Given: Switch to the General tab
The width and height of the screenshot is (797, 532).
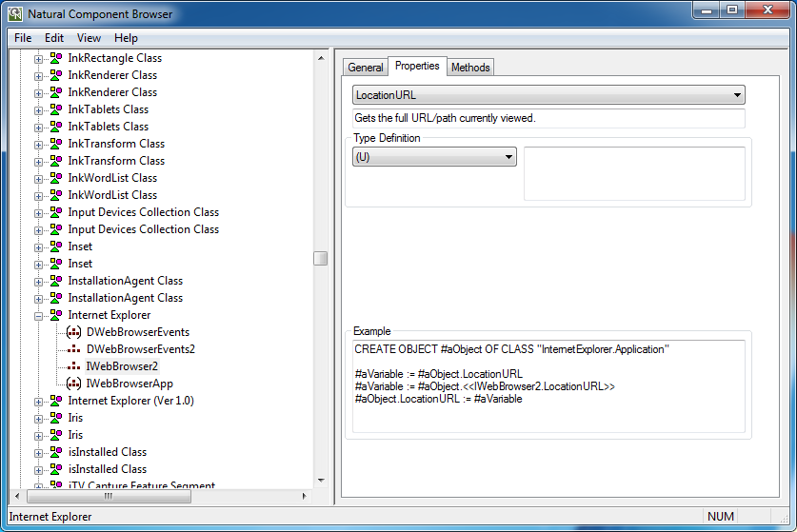Looking at the screenshot, I should 366,68.
